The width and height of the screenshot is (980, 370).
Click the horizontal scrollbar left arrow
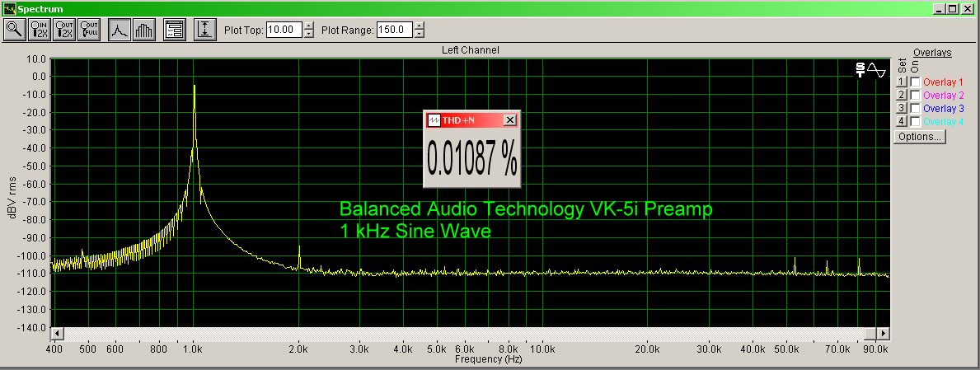(57, 333)
